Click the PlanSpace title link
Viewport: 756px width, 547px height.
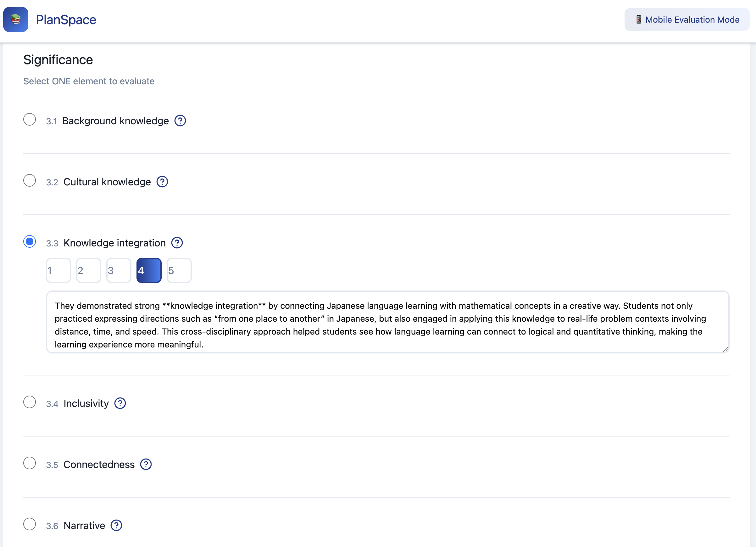click(x=66, y=20)
